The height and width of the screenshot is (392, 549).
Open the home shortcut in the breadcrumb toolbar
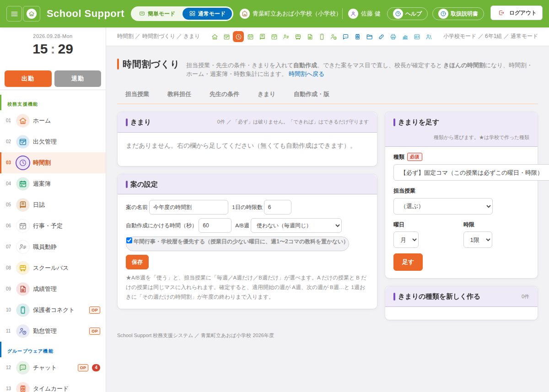point(215,37)
